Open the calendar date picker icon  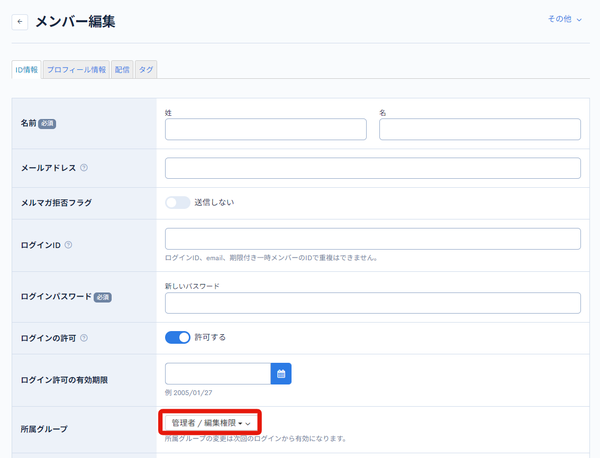click(281, 374)
